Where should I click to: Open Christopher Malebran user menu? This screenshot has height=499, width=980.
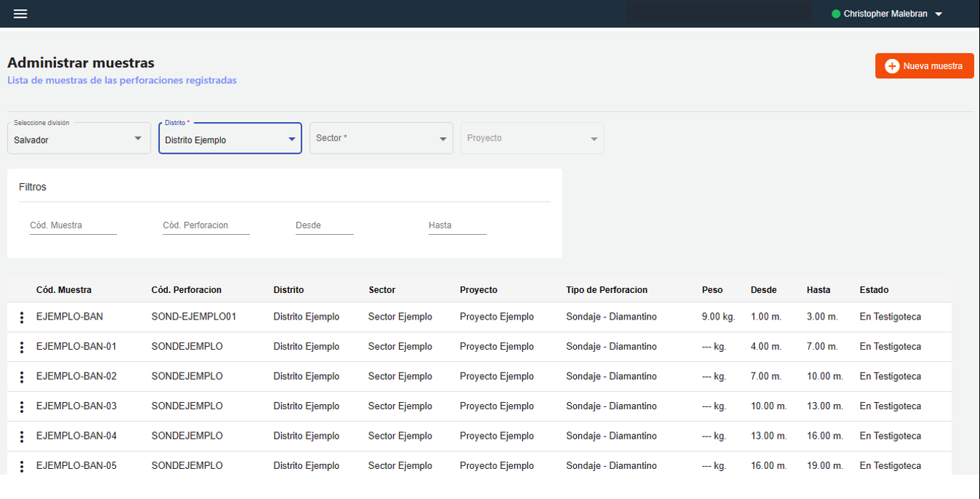point(887,14)
